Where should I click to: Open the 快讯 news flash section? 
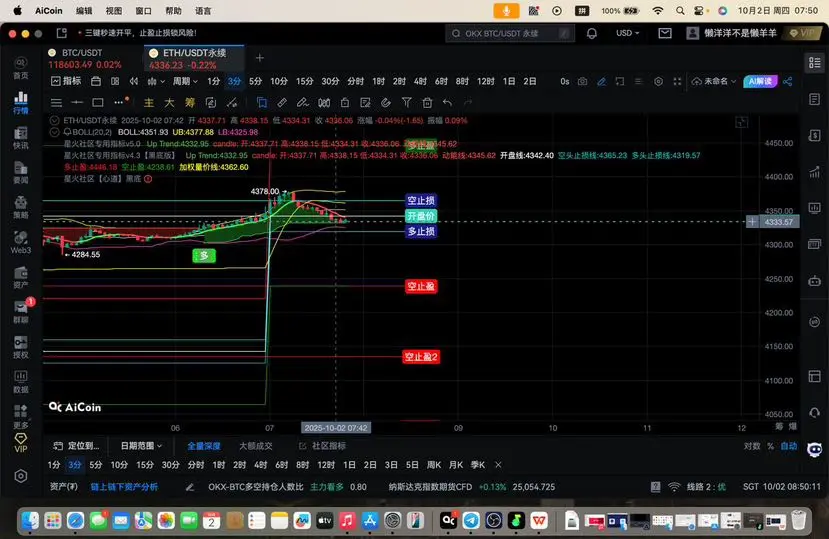pyautogui.click(x=21, y=138)
